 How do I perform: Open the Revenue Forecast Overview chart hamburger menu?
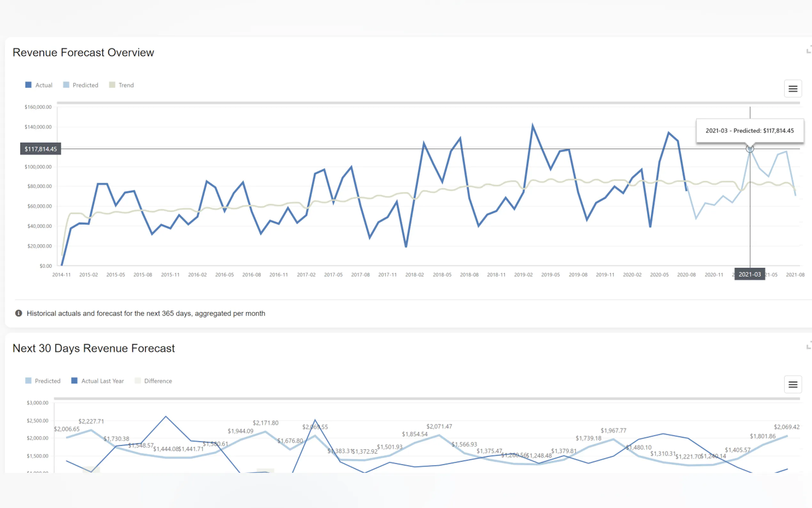click(x=792, y=89)
